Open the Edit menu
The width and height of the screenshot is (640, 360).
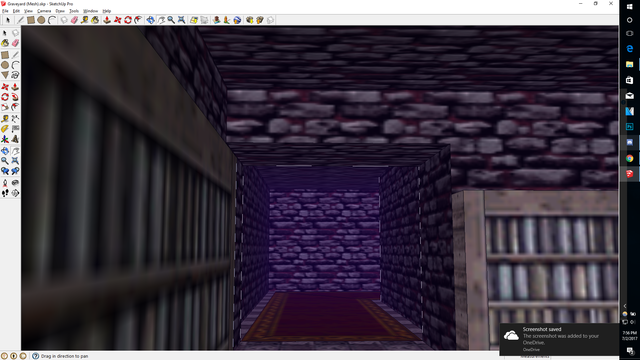16,11
